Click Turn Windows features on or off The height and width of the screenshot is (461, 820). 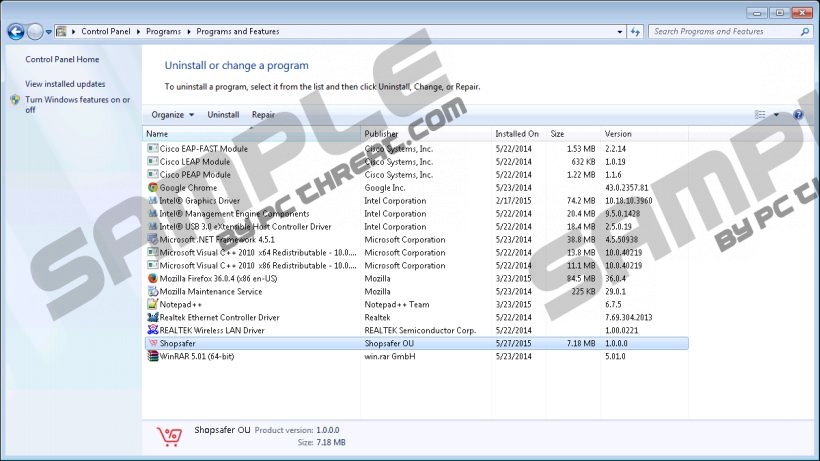(77, 104)
